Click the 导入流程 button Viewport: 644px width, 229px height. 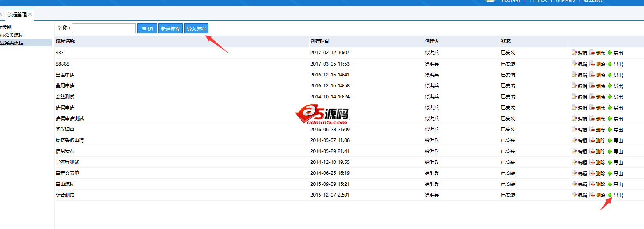(x=196, y=29)
